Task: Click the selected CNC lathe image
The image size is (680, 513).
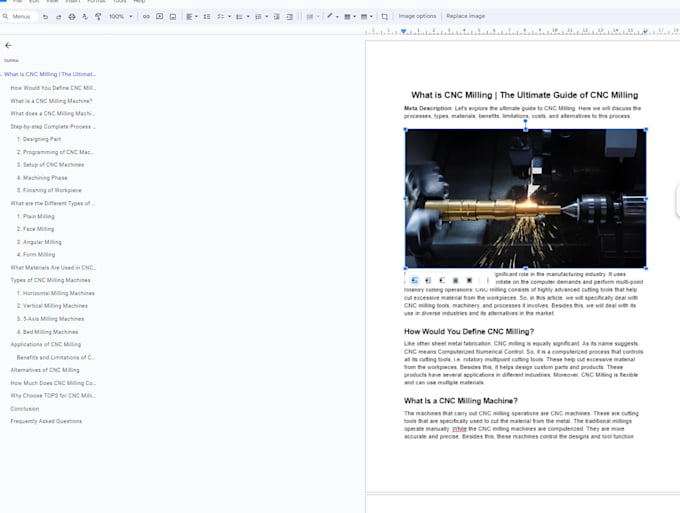Action: (x=526, y=199)
